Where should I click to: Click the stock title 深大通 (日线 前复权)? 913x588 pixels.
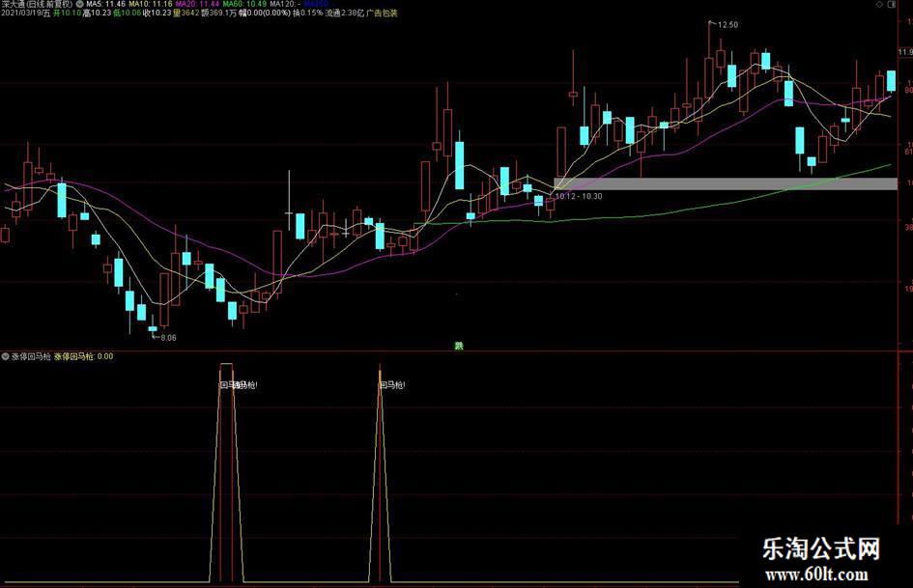(36, 4)
